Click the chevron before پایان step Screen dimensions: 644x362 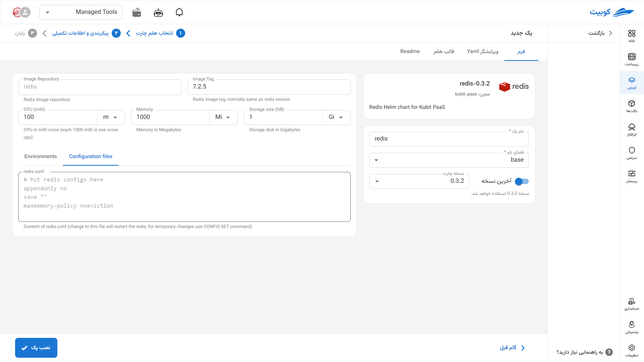45,33
